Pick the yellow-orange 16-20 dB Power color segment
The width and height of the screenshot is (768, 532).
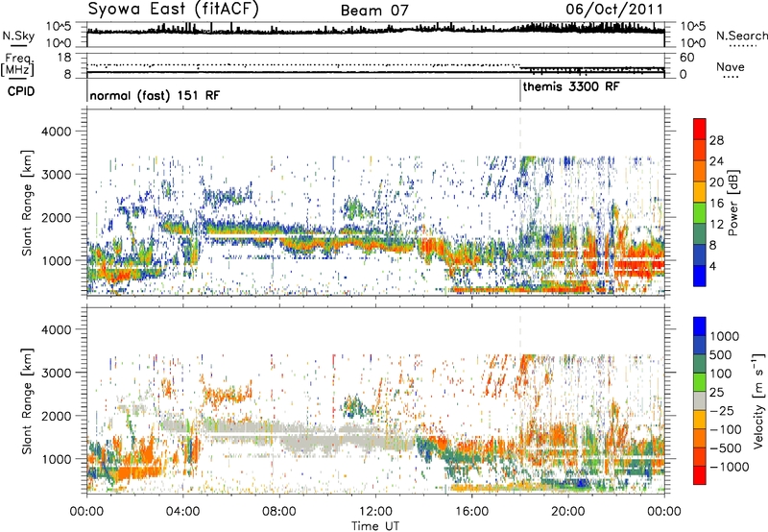coord(700,192)
